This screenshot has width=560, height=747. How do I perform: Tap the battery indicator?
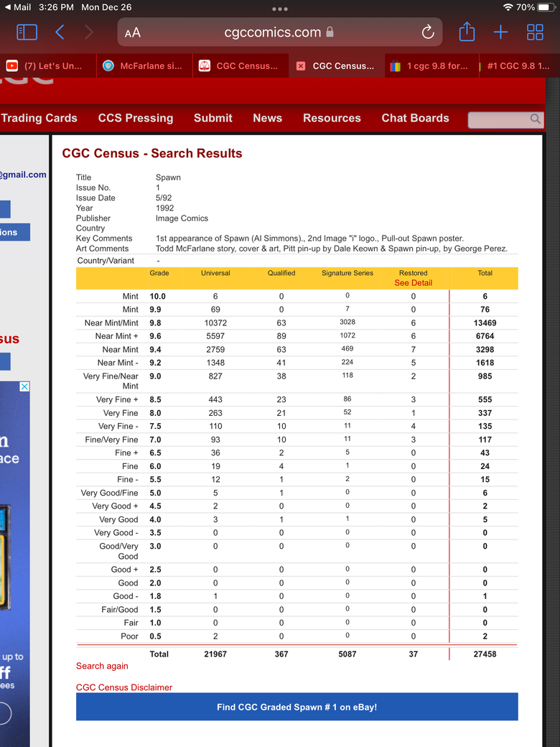pos(546,7)
